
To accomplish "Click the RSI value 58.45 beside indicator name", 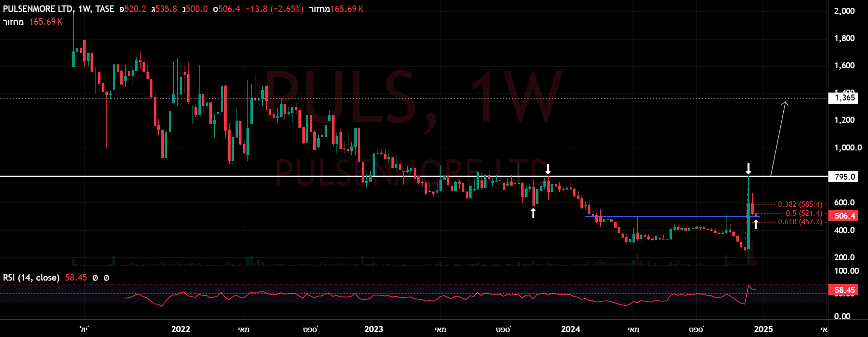I will click(76, 278).
